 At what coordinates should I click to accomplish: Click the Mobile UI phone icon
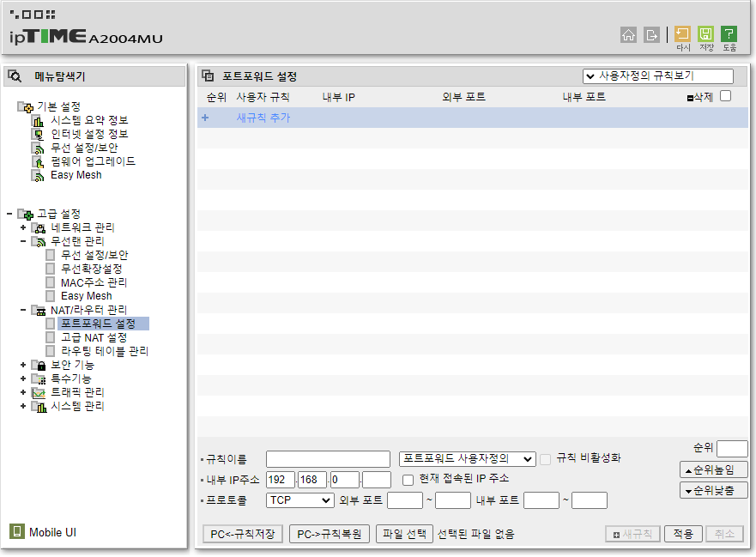coord(17,531)
